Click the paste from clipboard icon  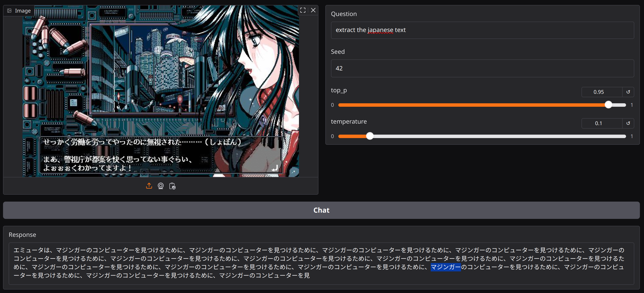[172, 186]
